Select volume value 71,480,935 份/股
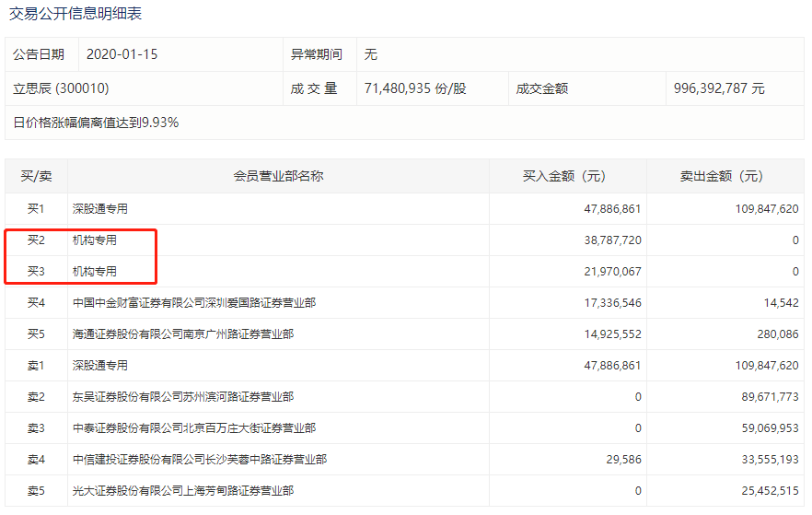 [415, 88]
